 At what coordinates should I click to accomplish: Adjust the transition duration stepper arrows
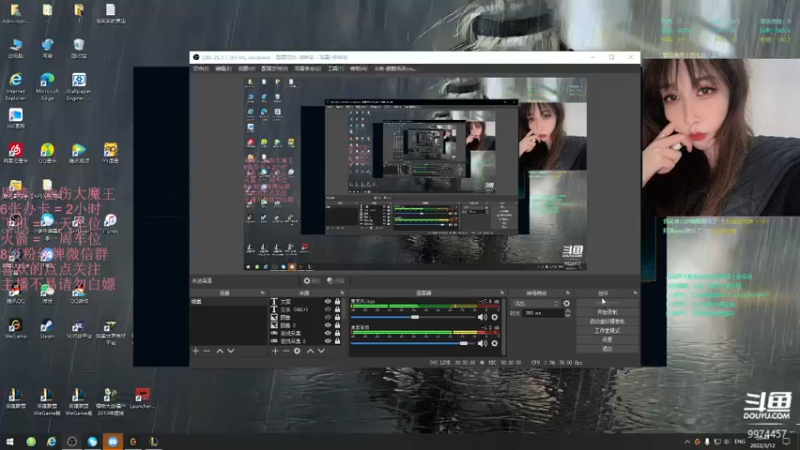(567, 313)
